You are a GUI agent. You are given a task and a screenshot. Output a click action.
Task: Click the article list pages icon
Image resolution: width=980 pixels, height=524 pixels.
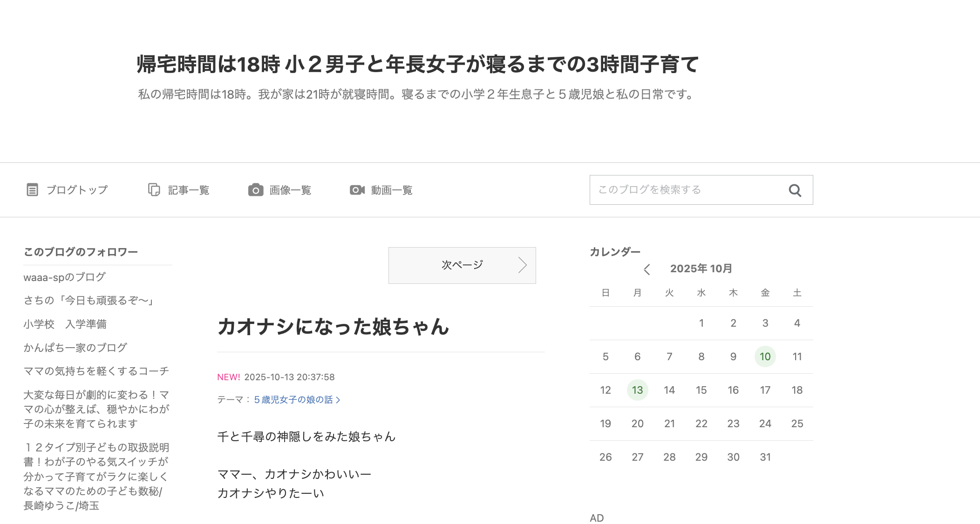[154, 190]
